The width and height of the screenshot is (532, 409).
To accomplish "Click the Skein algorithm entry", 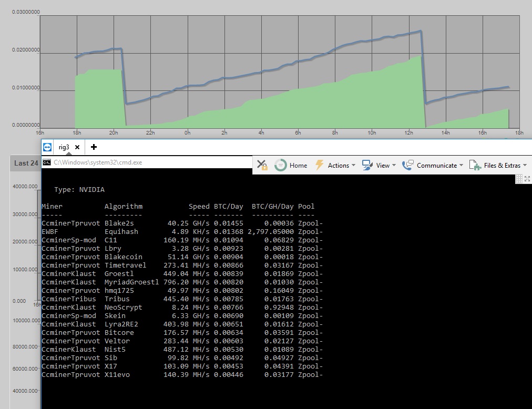I will click(x=115, y=315).
